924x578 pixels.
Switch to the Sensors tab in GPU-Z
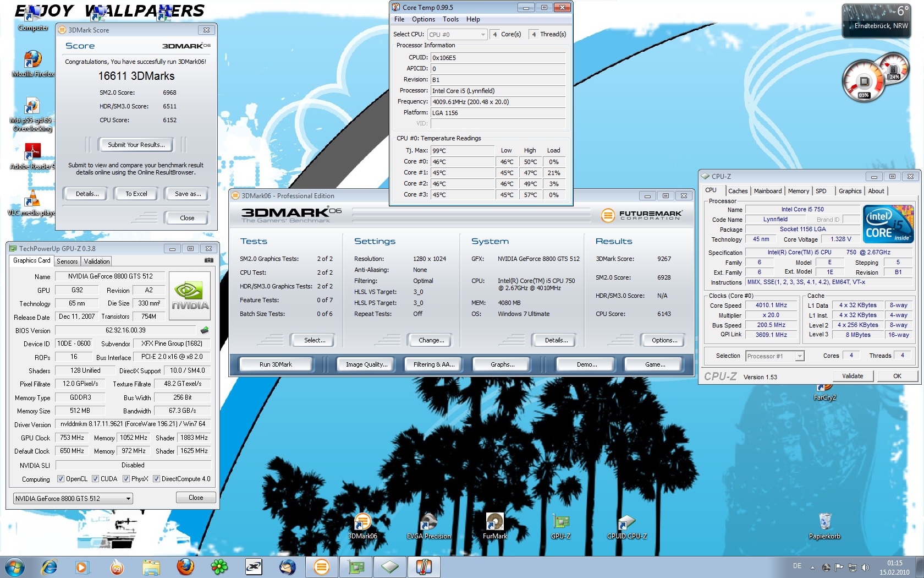coord(67,261)
